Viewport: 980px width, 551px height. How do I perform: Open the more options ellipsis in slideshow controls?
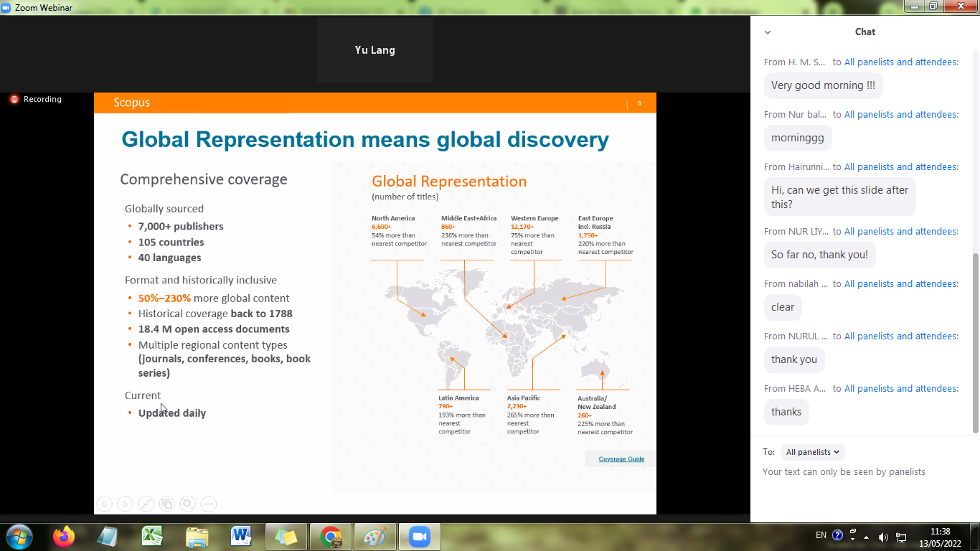[x=209, y=504]
